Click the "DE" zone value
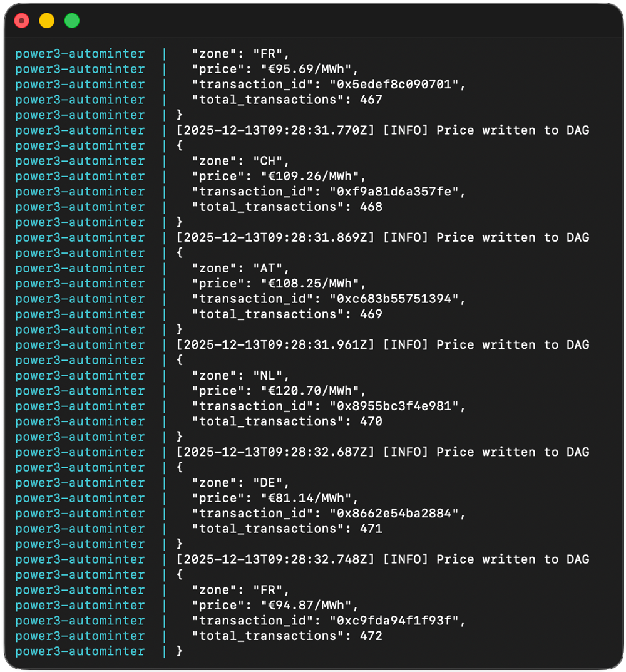Screen dimensions: 626x672 [268, 482]
